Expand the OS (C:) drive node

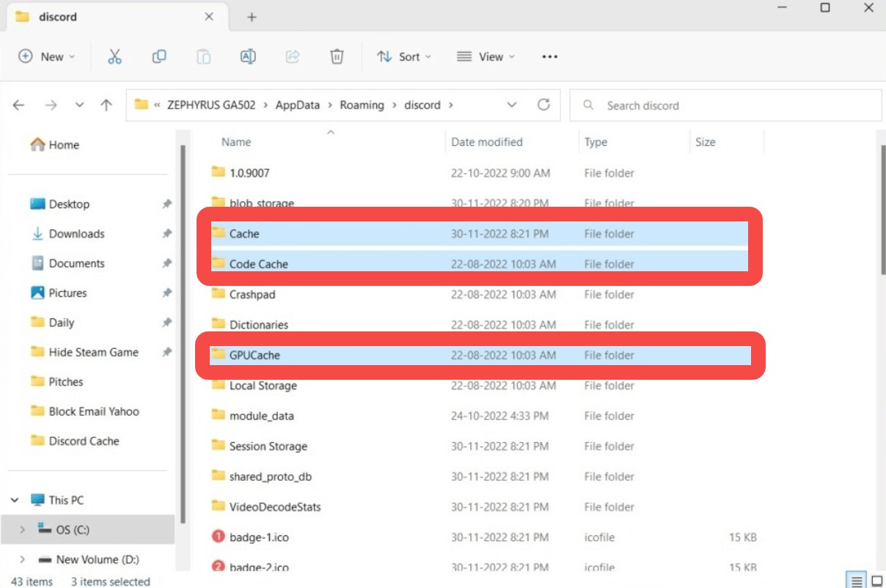coord(22,529)
